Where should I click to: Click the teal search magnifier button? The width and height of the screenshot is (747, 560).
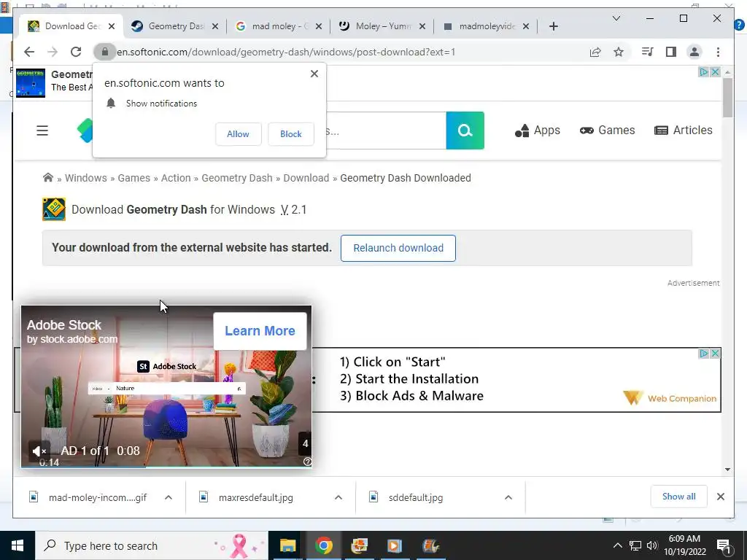pos(465,131)
